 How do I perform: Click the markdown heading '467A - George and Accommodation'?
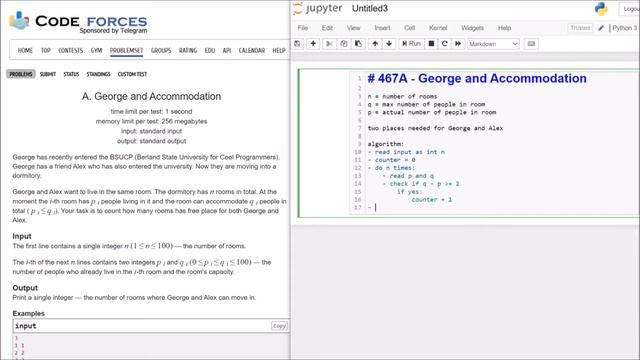[477, 78]
